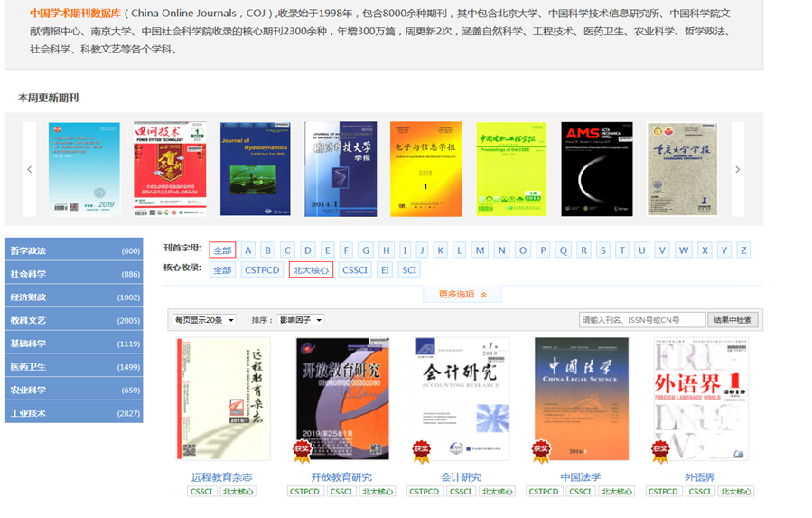Filter by EI core index
The image size is (812, 518).
385,269
